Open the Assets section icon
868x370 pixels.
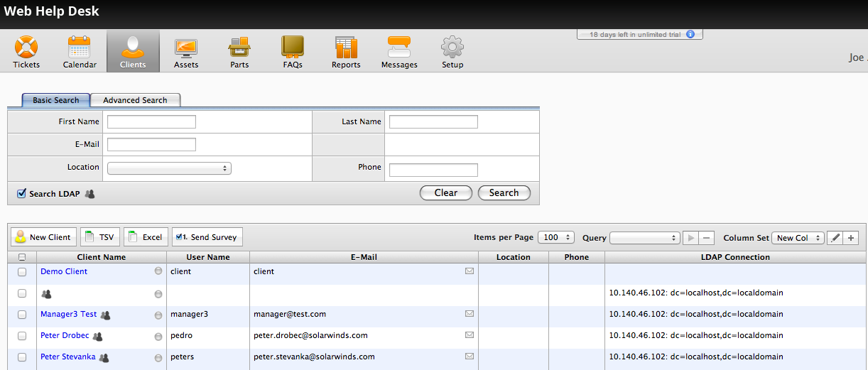[186, 48]
